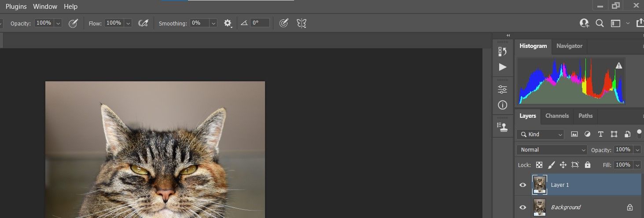Open layer Opacity dropdown arrow
The width and height of the screenshot is (644, 218).
click(637, 150)
